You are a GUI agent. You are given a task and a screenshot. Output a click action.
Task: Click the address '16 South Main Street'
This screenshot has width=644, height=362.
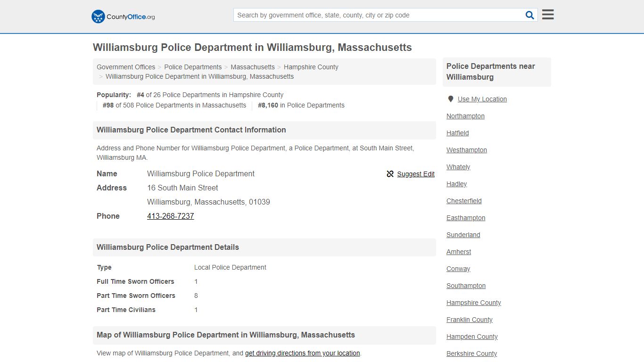pos(182,188)
